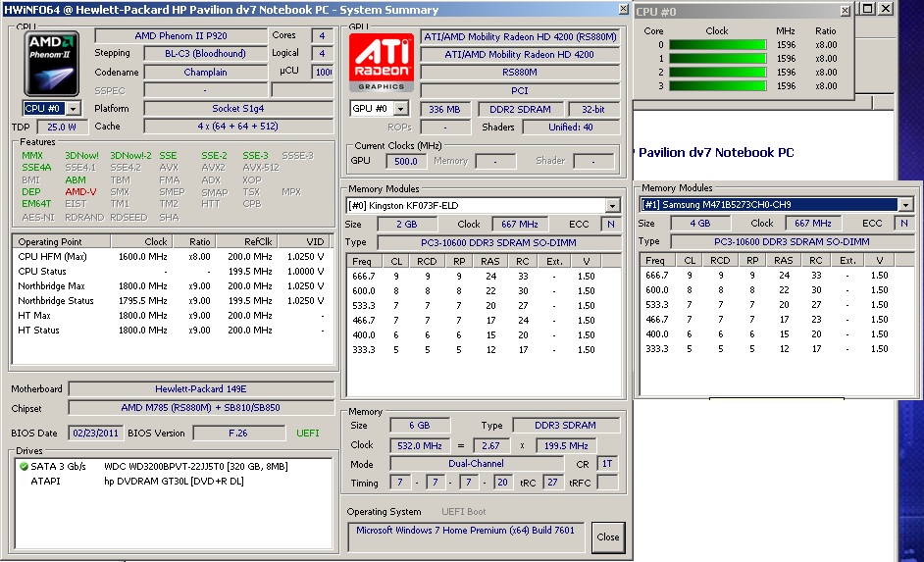
Task: Click the RAS column header in Samsung table
Action: (x=783, y=260)
